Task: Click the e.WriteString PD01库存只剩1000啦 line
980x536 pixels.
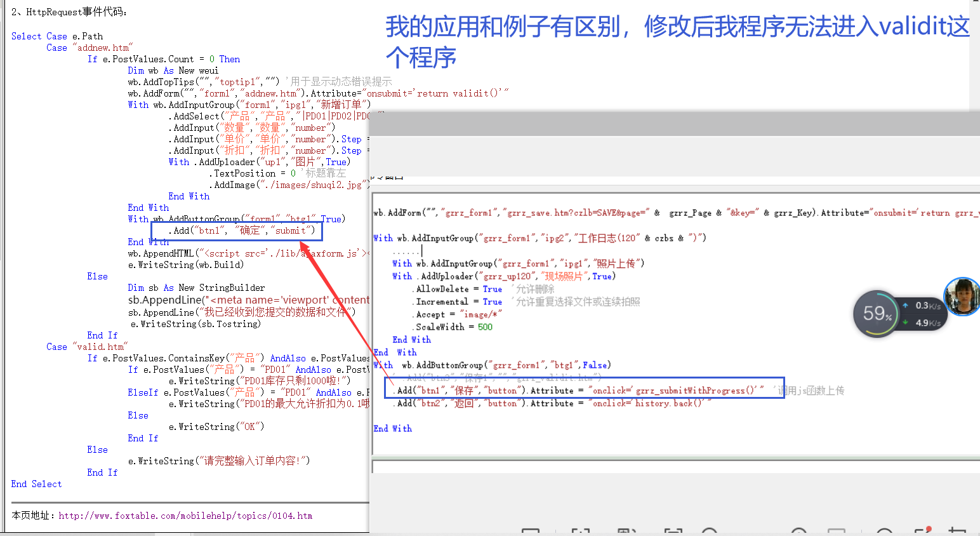Action: point(260,381)
